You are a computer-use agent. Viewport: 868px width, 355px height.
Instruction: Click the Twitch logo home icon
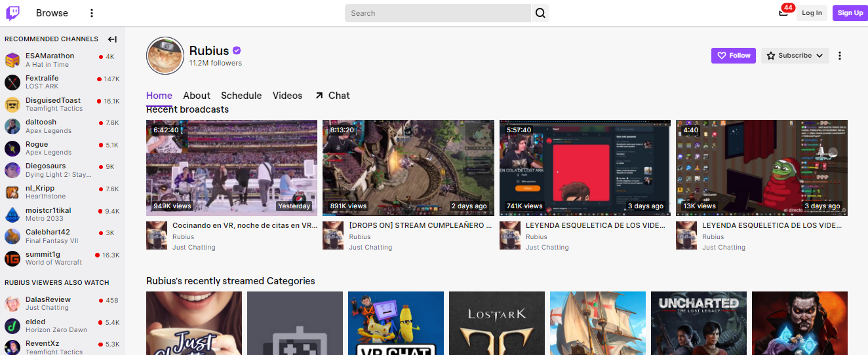coord(13,13)
